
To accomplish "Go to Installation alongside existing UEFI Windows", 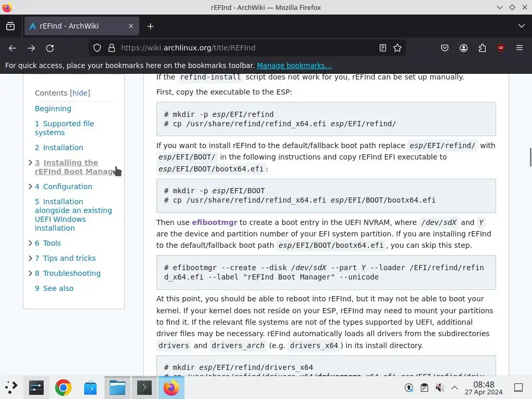I will [73, 215].
